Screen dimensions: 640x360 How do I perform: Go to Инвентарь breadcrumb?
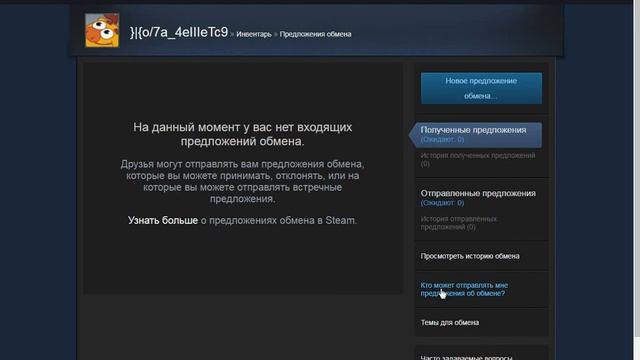tap(254, 34)
